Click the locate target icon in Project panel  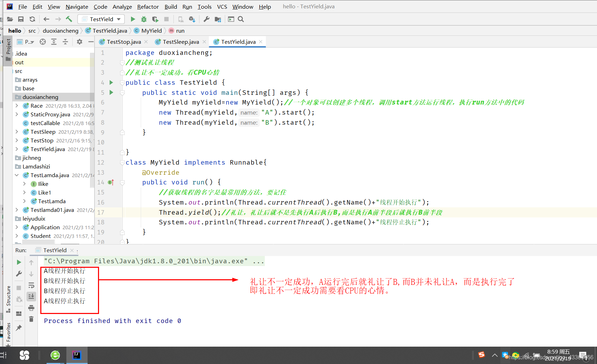[x=43, y=42]
